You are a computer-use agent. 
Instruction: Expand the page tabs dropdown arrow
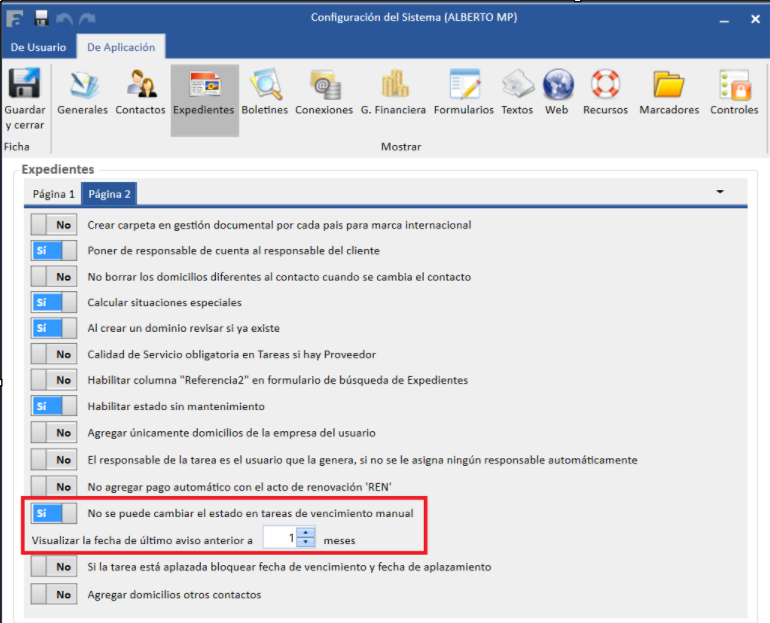719,190
